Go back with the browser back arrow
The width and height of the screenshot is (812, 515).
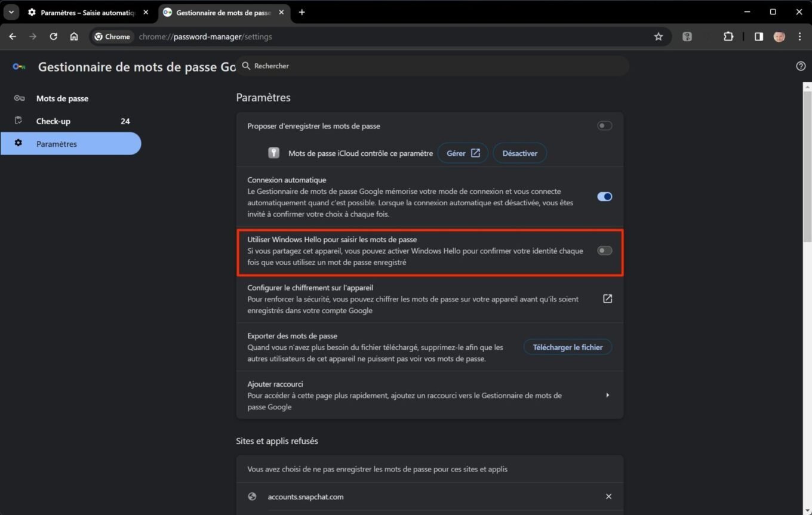[13, 36]
